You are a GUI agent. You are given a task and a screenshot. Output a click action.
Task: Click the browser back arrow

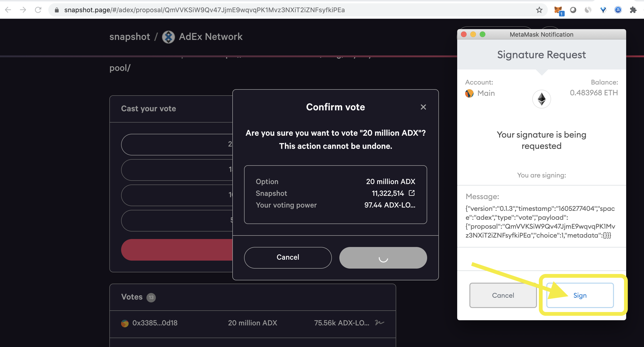8,10
